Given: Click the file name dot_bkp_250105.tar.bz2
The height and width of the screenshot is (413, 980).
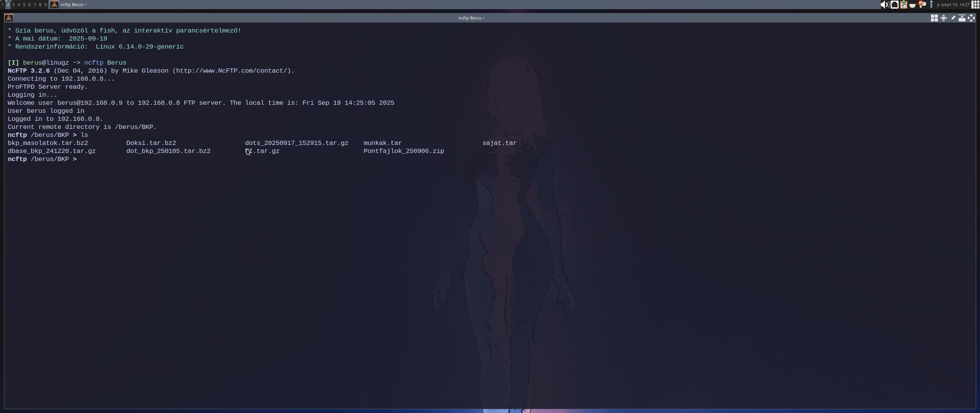Looking at the screenshot, I should click(168, 151).
